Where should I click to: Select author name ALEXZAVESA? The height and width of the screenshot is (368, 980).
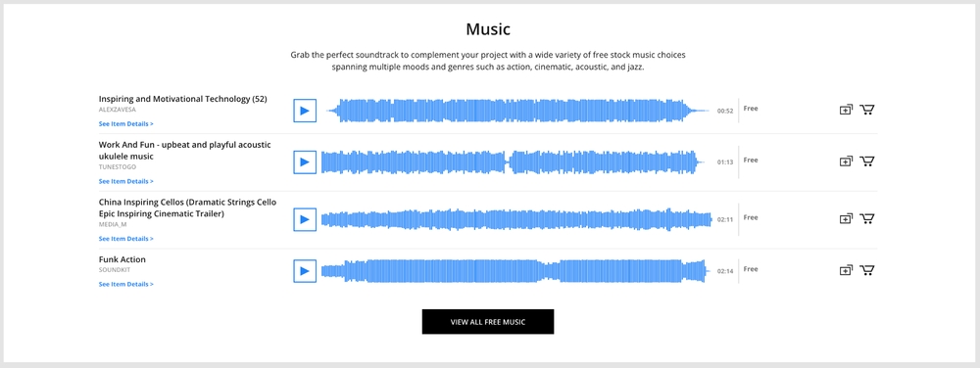click(x=117, y=110)
